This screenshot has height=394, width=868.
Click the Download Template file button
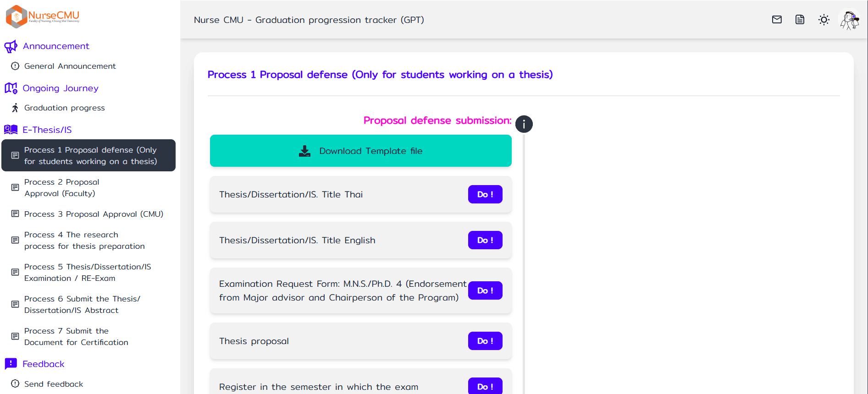360,151
